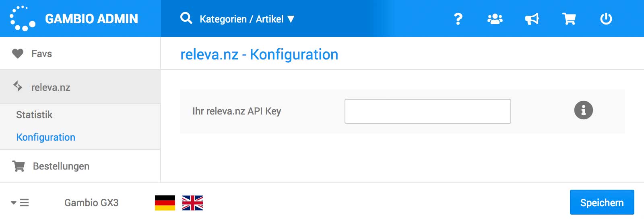Click the power logout icon
This screenshot has width=644, height=221.
606,19
